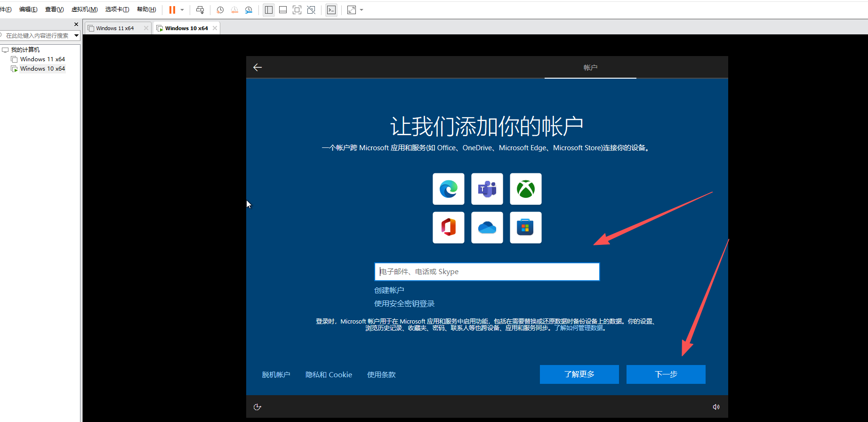The height and width of the screenshot is (422, 868).
Task: Take a snapshot of this virtual machine
Action: click(220, 10)
